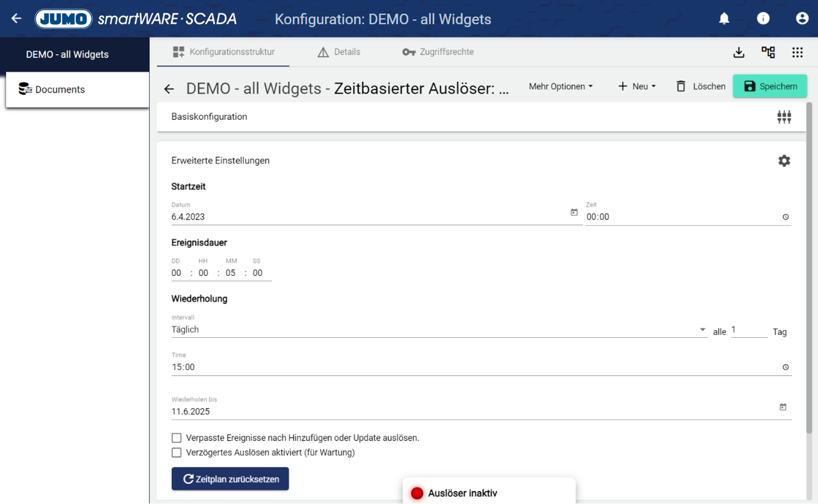Click the Basiskonfiguration sliders icon
818x504 pixels.
click(x=784, y=117)
